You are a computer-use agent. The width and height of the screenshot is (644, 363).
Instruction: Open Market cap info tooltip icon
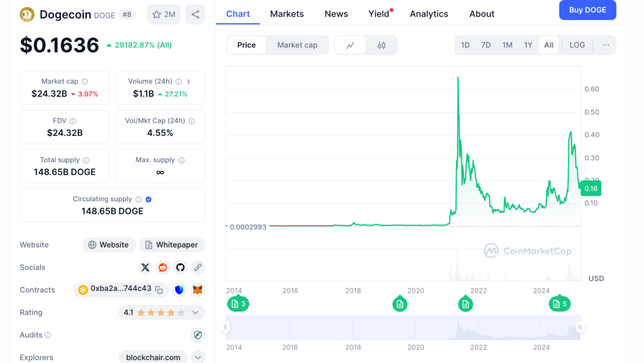pyautogui.click(x=85, y=82)
